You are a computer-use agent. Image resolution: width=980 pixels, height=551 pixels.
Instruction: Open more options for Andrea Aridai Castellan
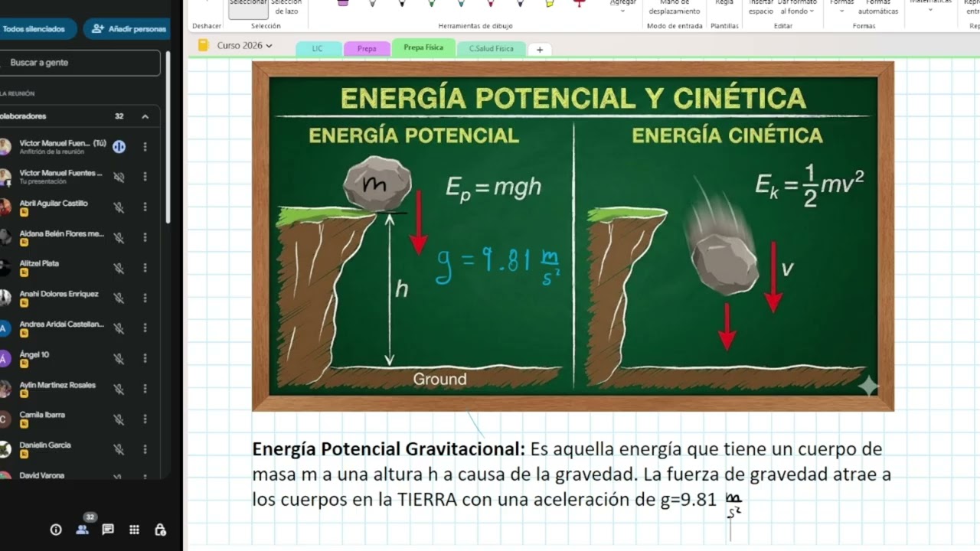click(145, 328)
